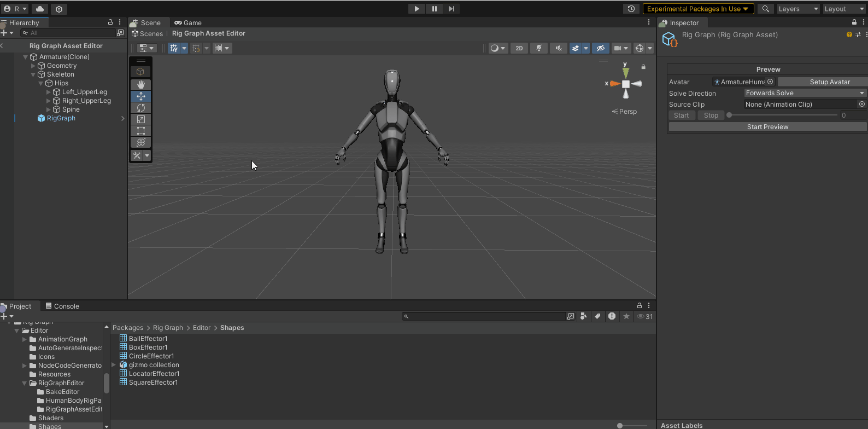Click the Start Preview button

767,127
